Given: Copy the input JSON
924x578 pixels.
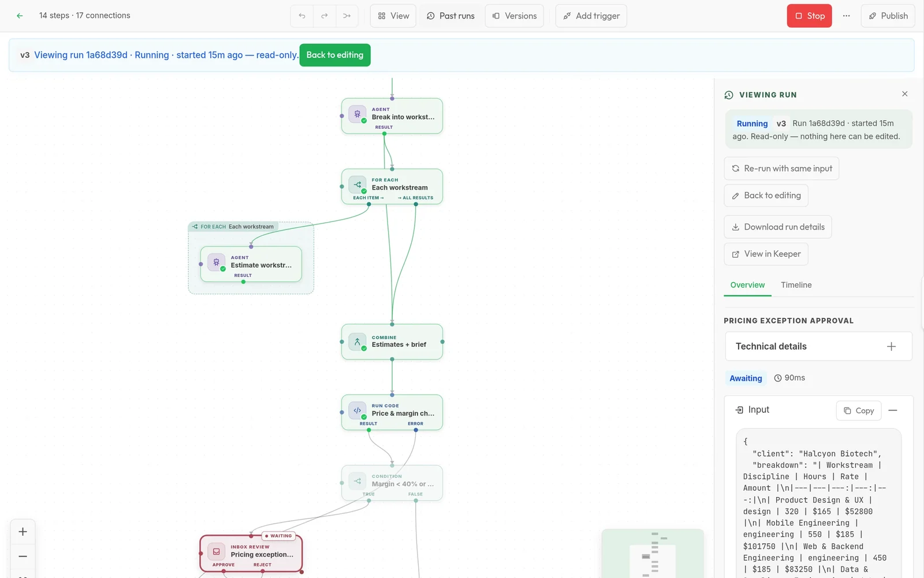Looking at the screenshot, I should point(859,410).
